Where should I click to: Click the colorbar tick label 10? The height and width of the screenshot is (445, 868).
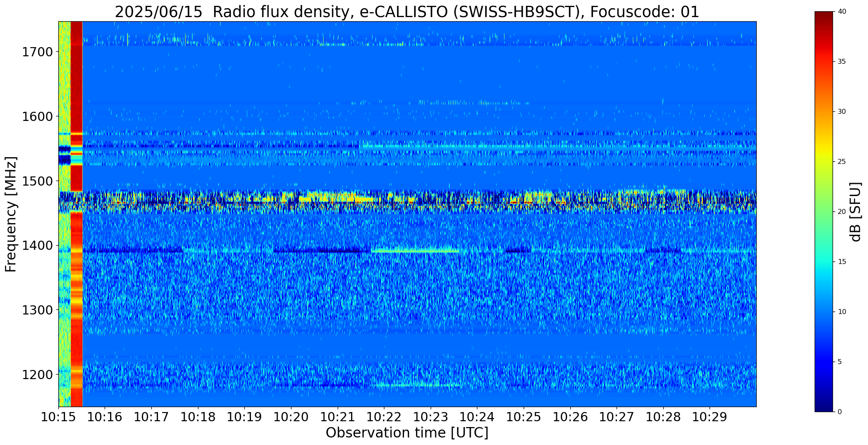(842, 312)
